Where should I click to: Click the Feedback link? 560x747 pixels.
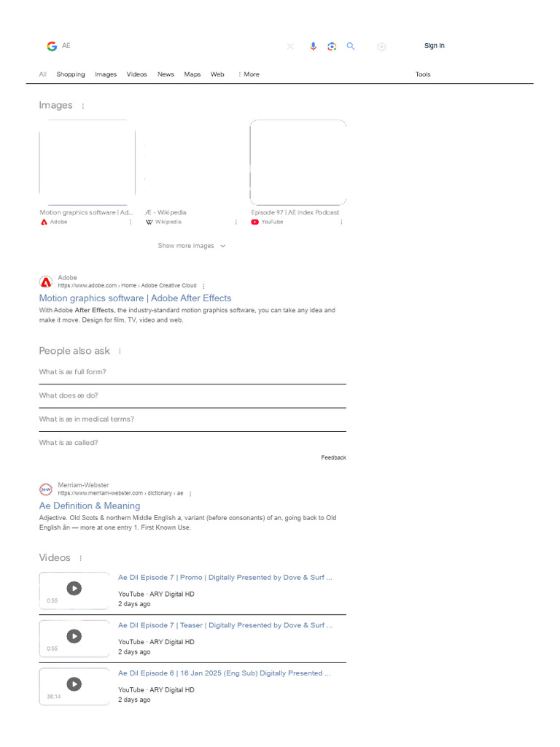pos(333,458)
